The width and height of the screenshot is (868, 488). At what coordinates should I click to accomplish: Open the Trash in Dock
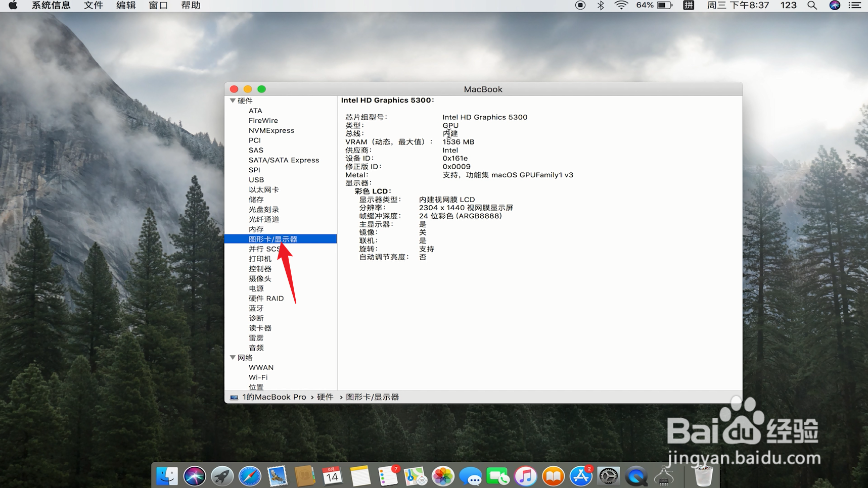click(x=703, y=476)
